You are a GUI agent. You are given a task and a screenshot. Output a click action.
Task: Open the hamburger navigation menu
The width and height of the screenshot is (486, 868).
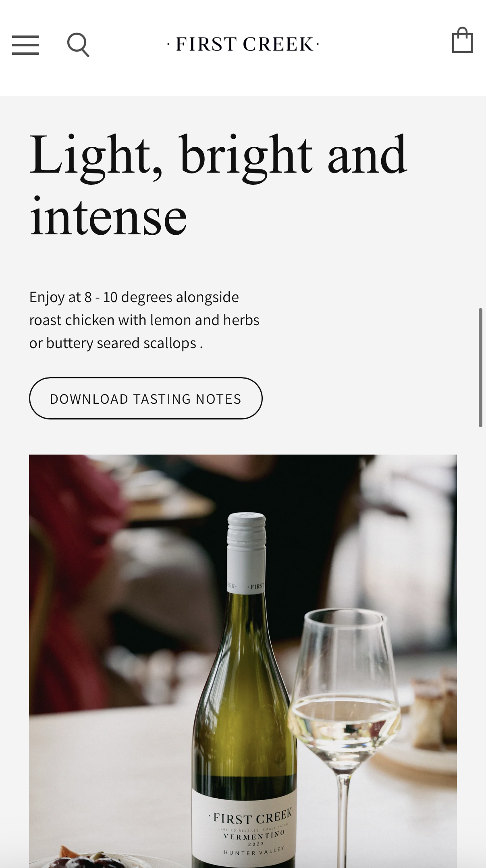coord(25,45)
